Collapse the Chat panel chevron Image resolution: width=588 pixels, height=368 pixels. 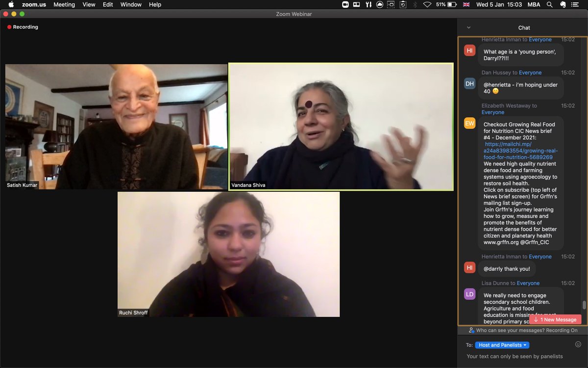click(469, 28)
